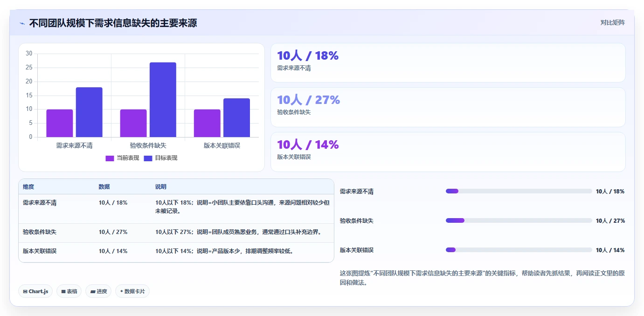Click the 版本关联错误 cell in the table

point(40,251)
